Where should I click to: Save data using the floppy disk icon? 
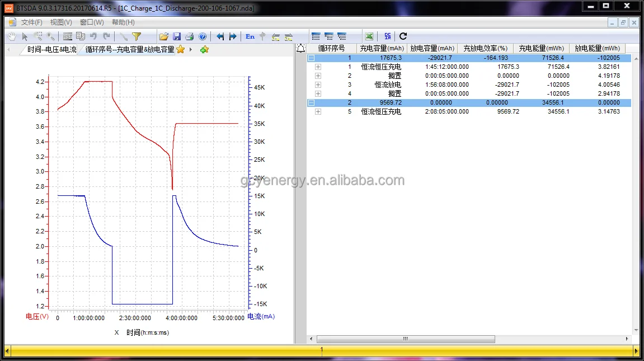[x=177, y=36]
